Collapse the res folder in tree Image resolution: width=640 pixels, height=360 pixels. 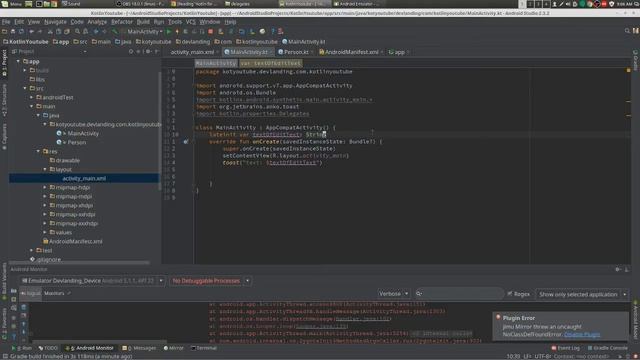[38, 151]
